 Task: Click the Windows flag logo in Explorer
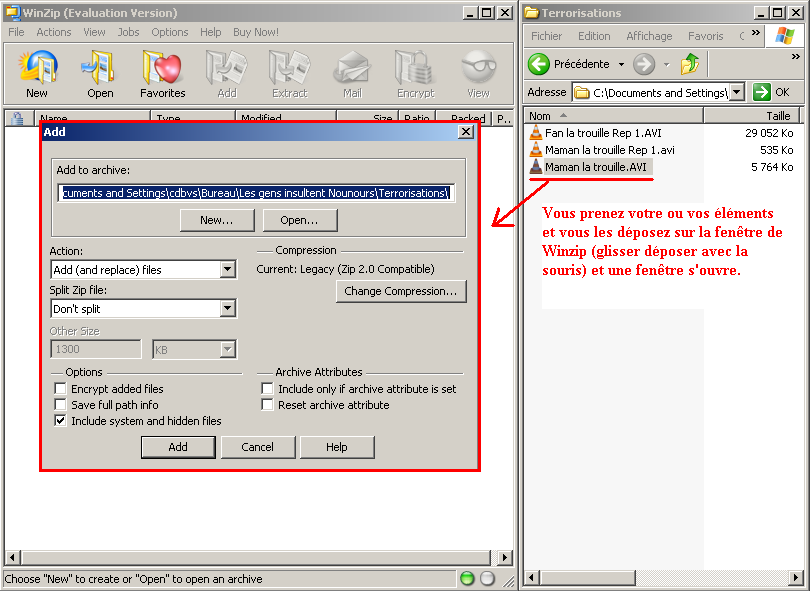coord(785,36)
